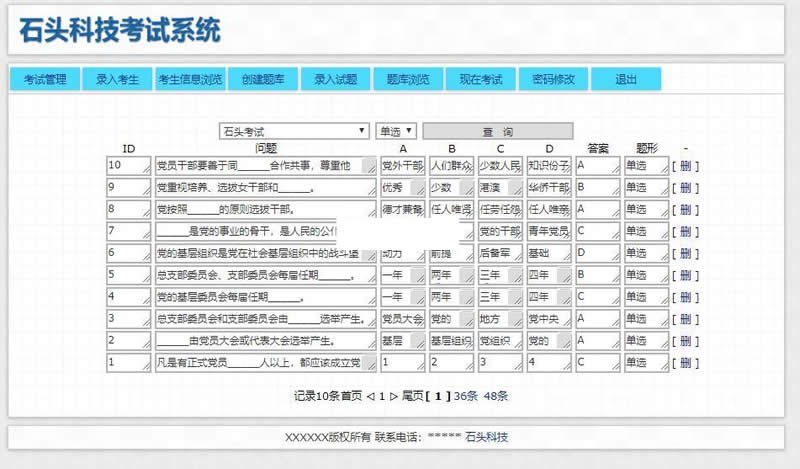Click question text field of row 9
Image resolution: width=800 pixels, height=469 pixels.
pos(265,187)
